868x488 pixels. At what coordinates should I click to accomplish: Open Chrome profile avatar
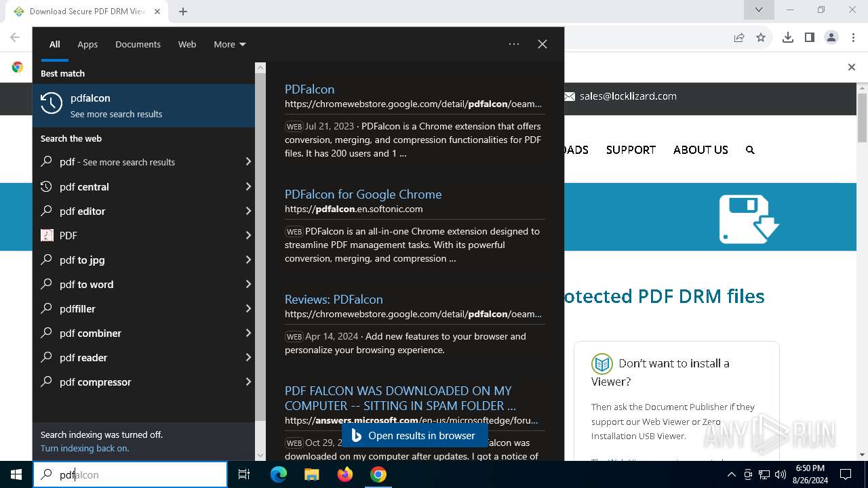[x=831, y=37]
